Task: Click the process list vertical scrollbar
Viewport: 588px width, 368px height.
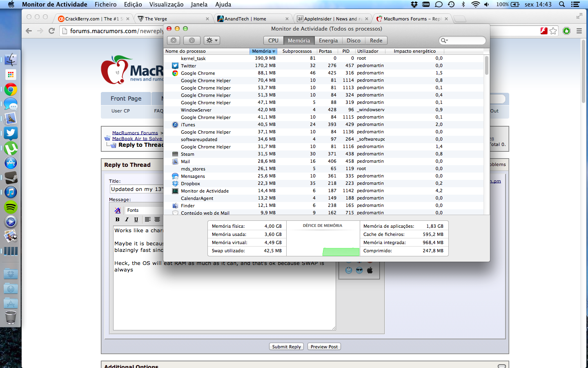Action: tap(487, 65)
